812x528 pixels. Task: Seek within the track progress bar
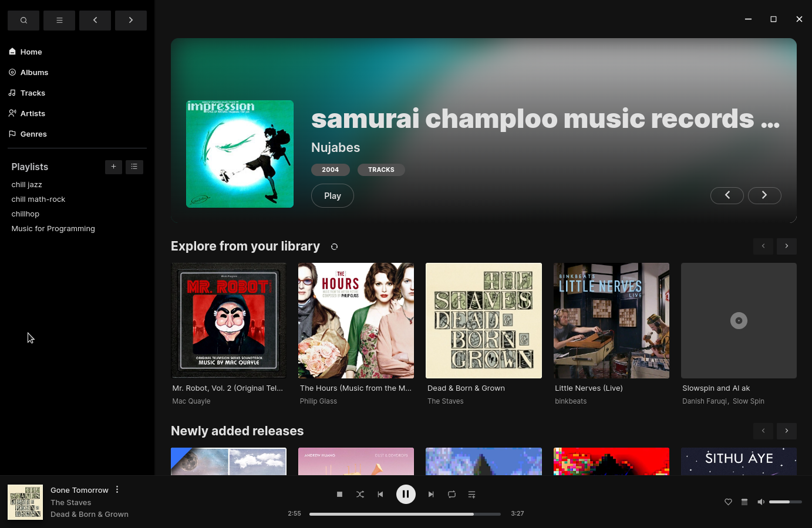click(x=405, y=514)
